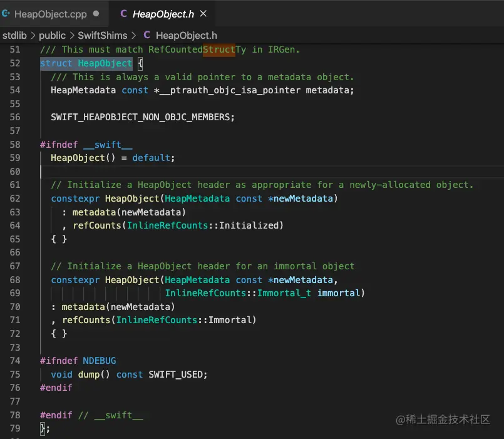
Task: Click 'SWIFT_HEAPOBJECT_NON_OBJC_MEMBERS;' on line 56
Action: click(x=143, y=117)
